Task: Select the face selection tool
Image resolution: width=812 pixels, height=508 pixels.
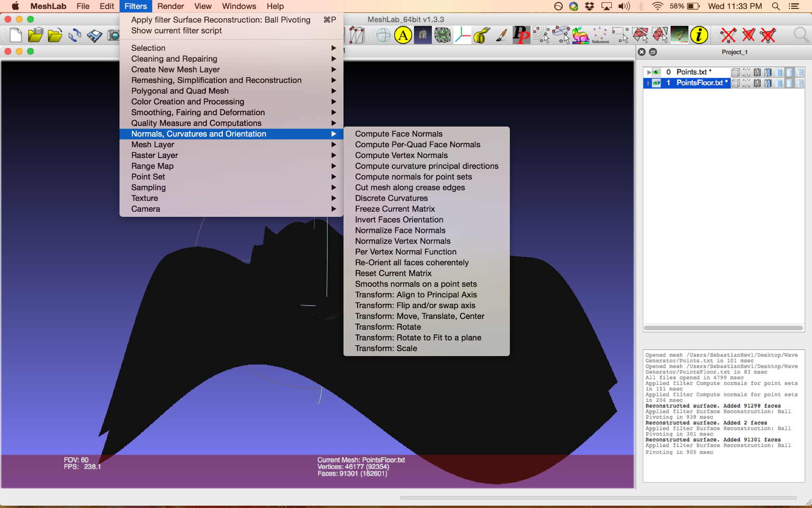Action: point(640,35)
